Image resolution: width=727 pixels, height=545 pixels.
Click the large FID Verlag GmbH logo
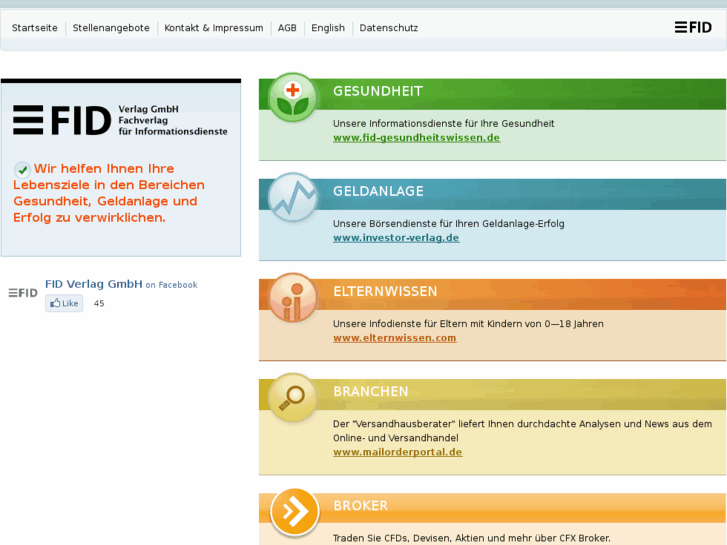click(120, 120)
